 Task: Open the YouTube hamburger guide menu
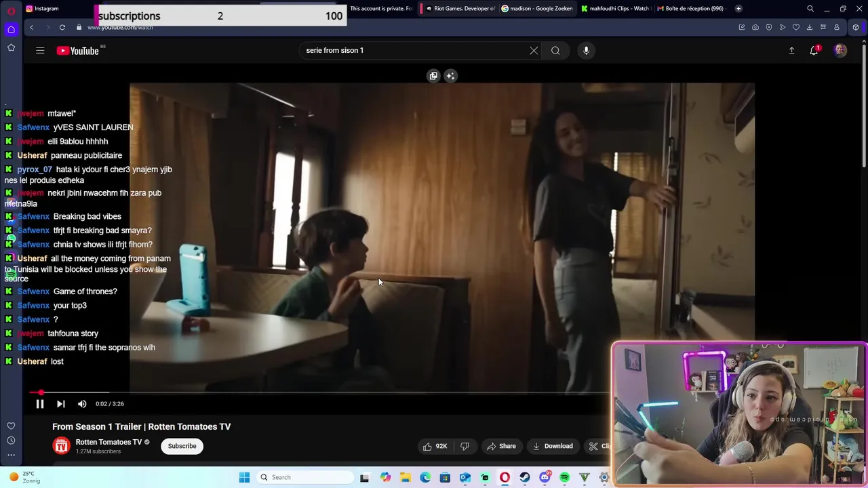pos(40,50)
